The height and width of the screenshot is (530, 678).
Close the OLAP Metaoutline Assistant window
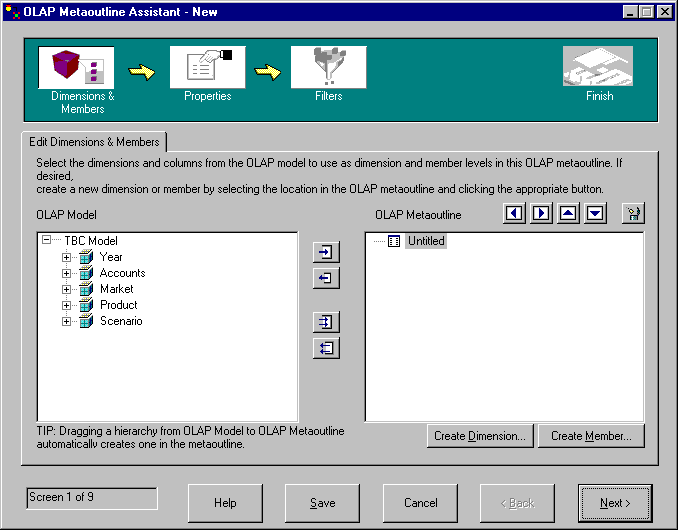click(665, 12)
